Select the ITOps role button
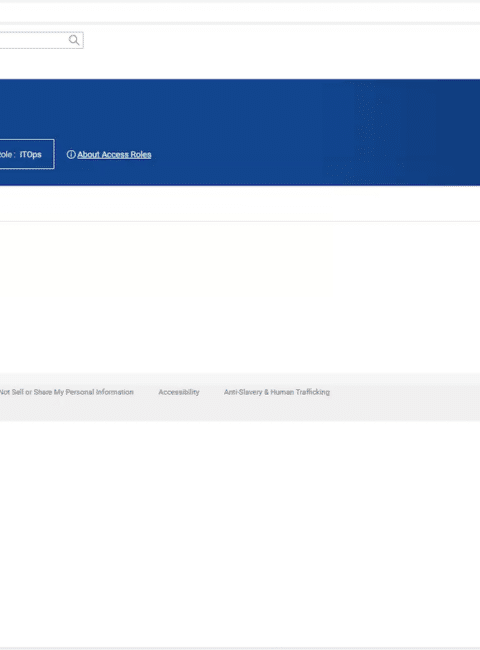480x650 pixels. point(27,154)
